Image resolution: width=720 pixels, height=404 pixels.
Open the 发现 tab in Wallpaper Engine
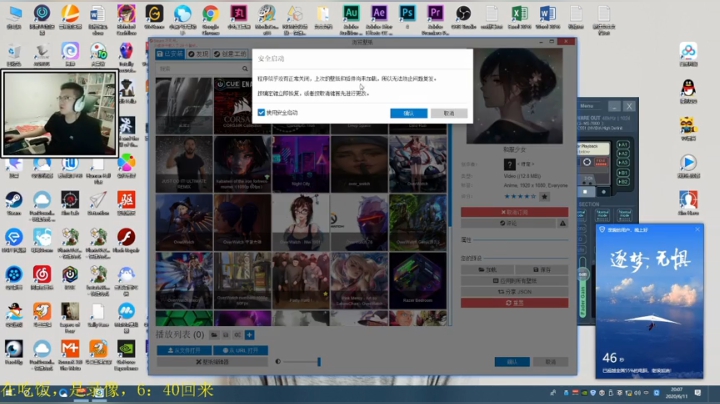(x=198, y=54)
